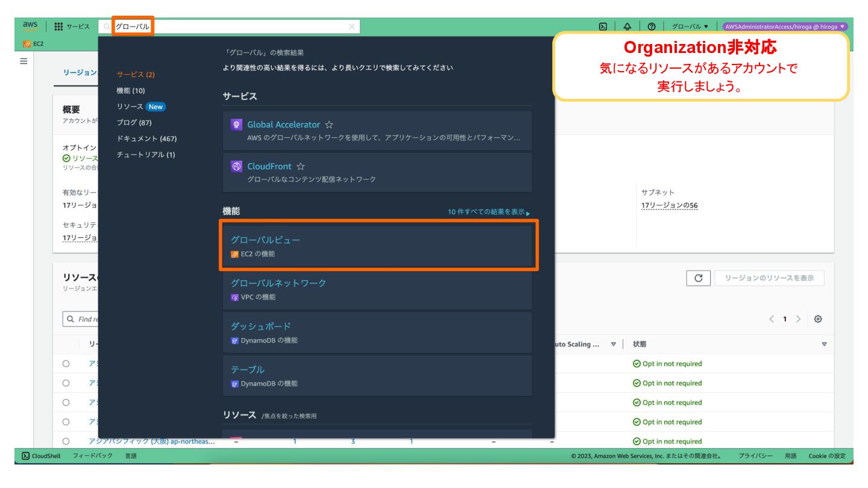Screen dimensions: 868x488
Task: Show all 10 feature results link
Action: [x=488, y=212]
